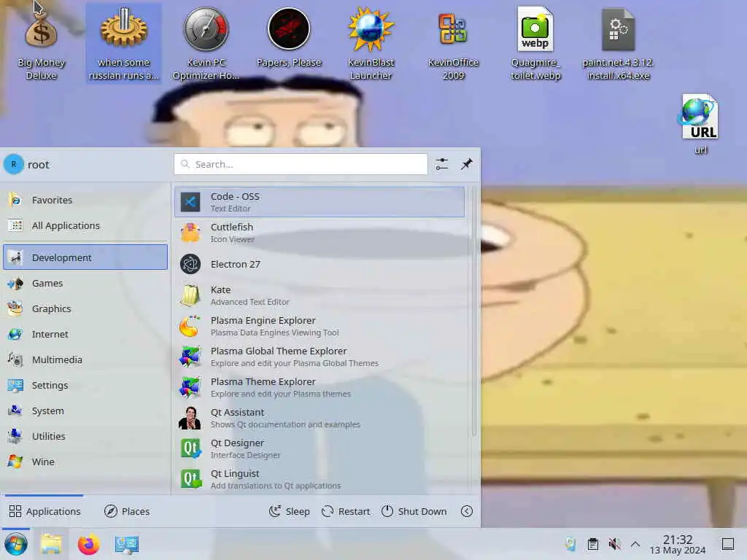Open clipboard tray icon
747x560 pixels.
pos(592,544)
